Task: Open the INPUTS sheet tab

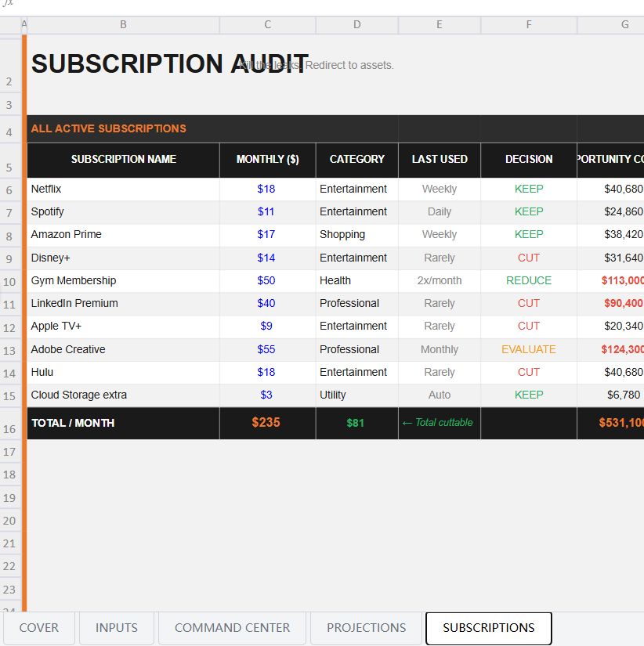Action: coord(117,627)
